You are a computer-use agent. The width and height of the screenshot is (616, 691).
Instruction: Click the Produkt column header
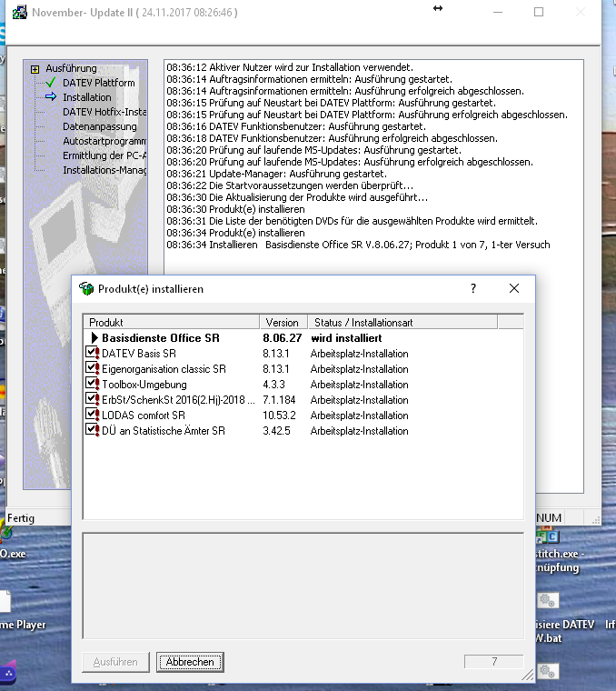click(172, 322)
